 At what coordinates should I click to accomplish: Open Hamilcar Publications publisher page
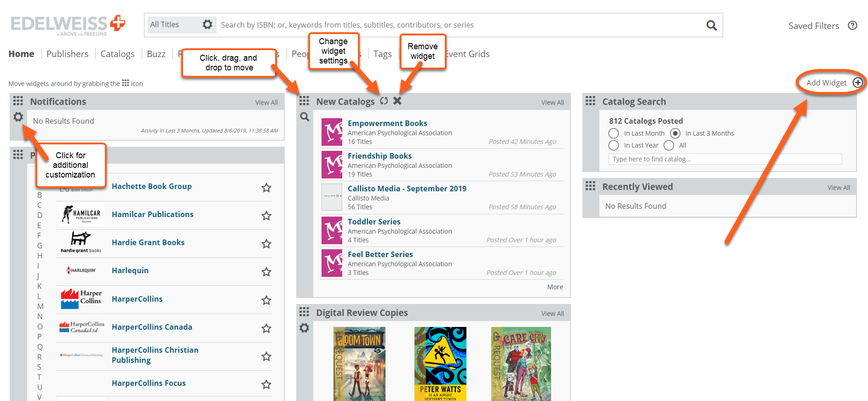pyautogui.click(x=152, y=214)
